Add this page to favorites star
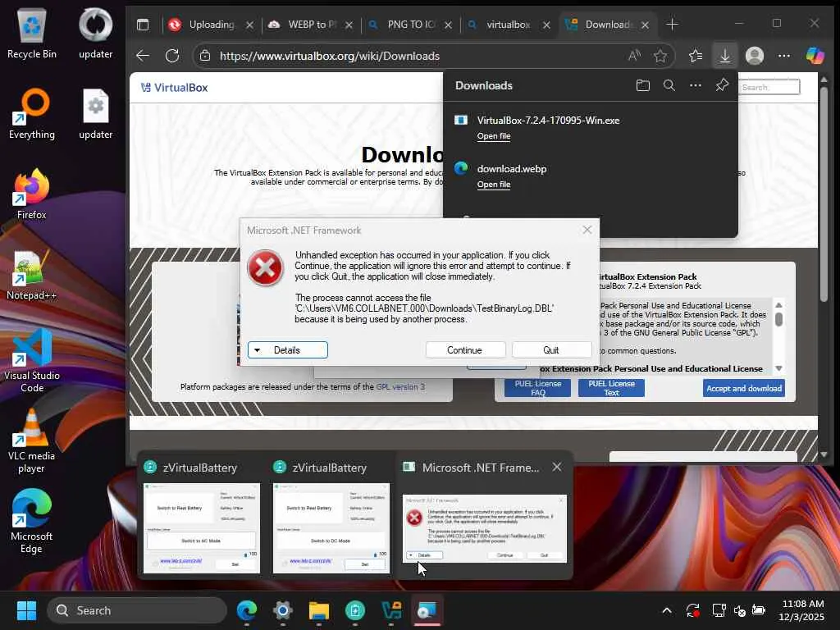This screenshot has height=630, width=840. [x=660, y=56]
